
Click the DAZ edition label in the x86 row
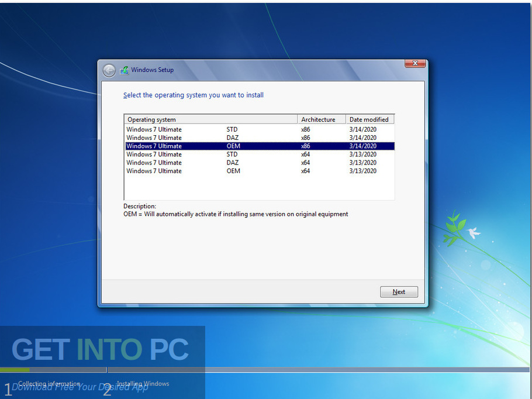(x=233, y=137)
